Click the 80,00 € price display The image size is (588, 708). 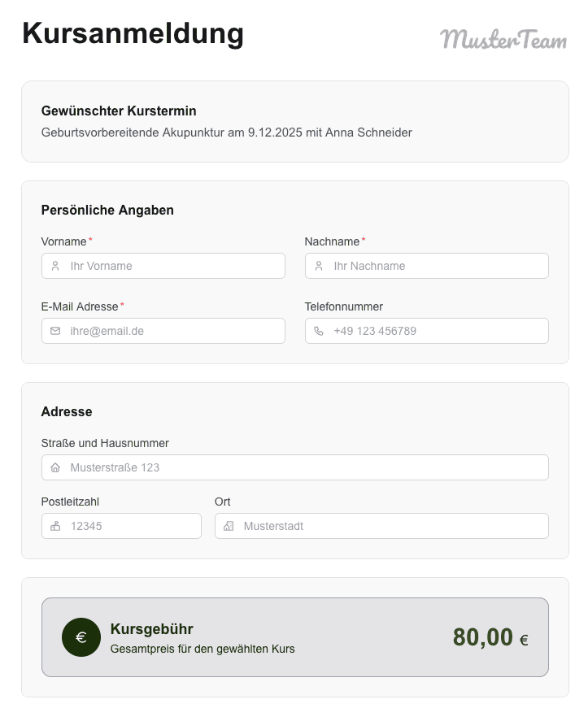(x=489, y=637)
